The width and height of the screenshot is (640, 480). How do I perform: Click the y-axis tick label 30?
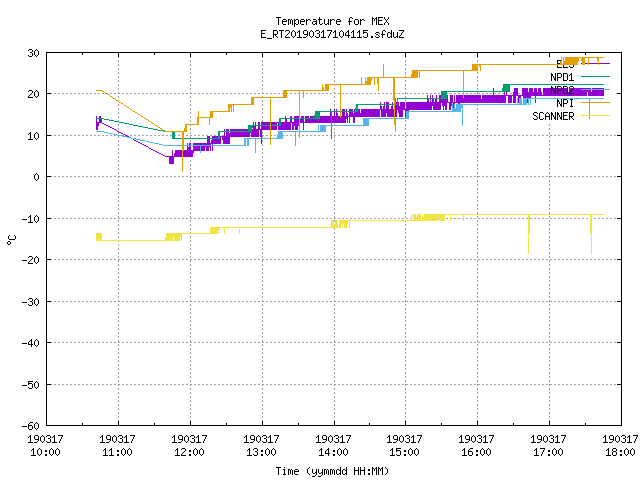[33, 53]
